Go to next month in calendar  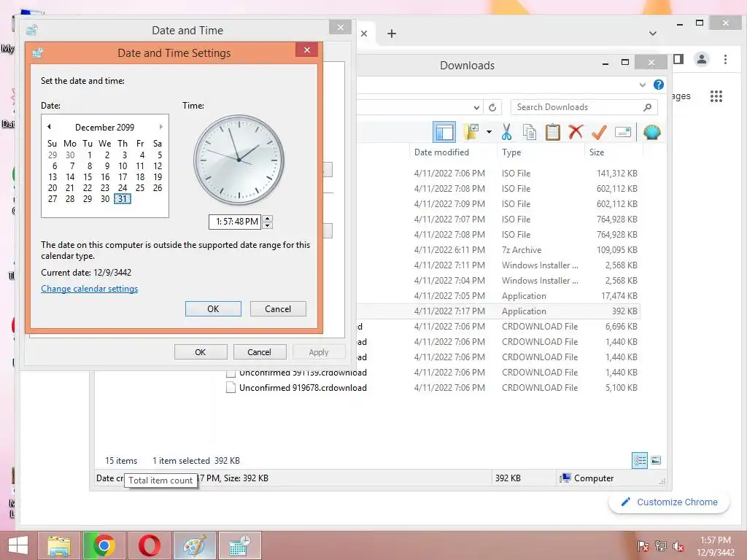point(161,127)
